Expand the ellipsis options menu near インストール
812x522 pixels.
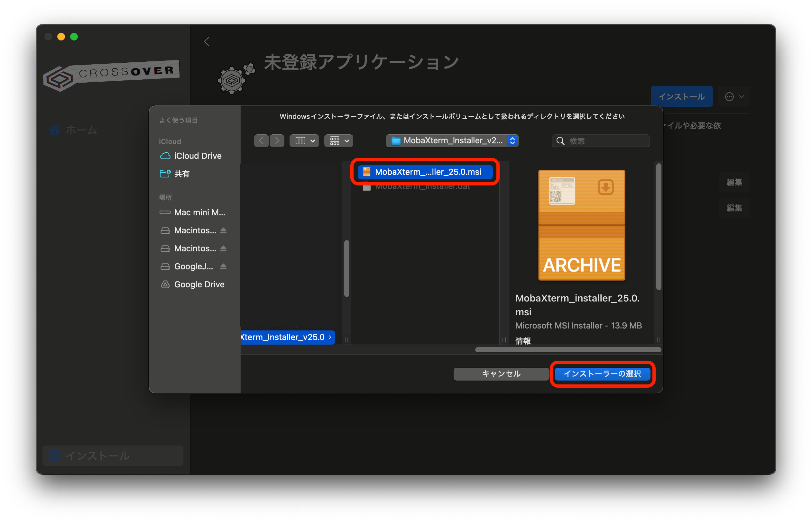pos(733,96)
